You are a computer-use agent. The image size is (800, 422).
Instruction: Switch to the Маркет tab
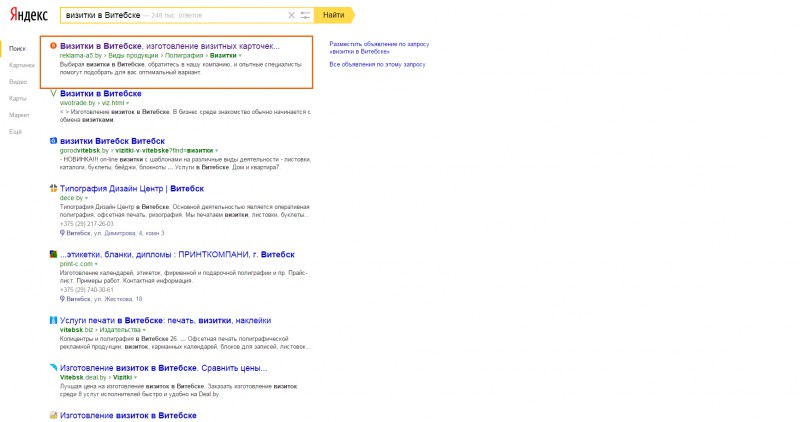tap(19, 115)
